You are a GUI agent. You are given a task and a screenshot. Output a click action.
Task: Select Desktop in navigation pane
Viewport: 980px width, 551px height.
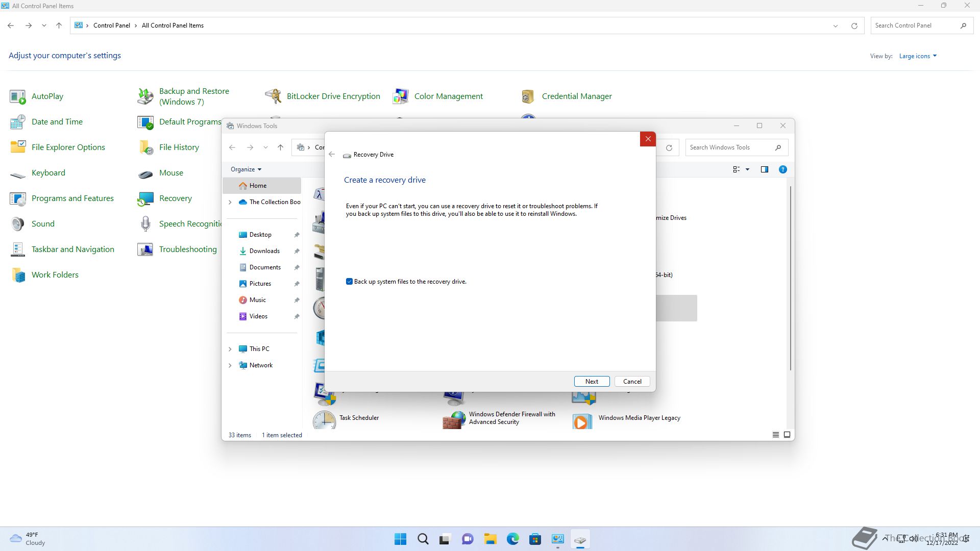click(262, 235)
